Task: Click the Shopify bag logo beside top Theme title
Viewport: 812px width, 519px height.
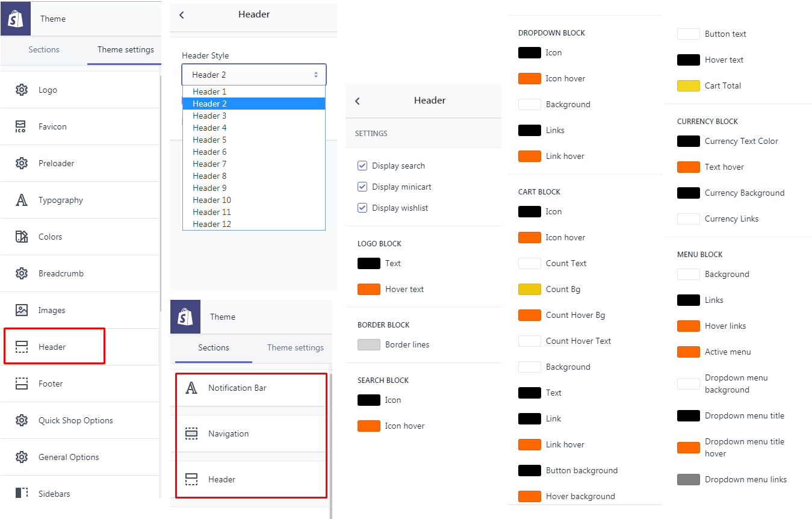Action: pos(16,19)
